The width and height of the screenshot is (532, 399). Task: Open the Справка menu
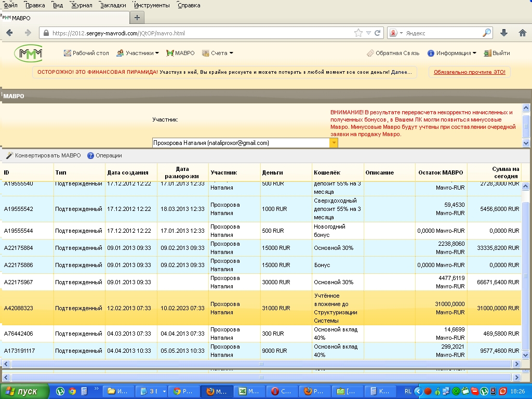coord(189,5)
